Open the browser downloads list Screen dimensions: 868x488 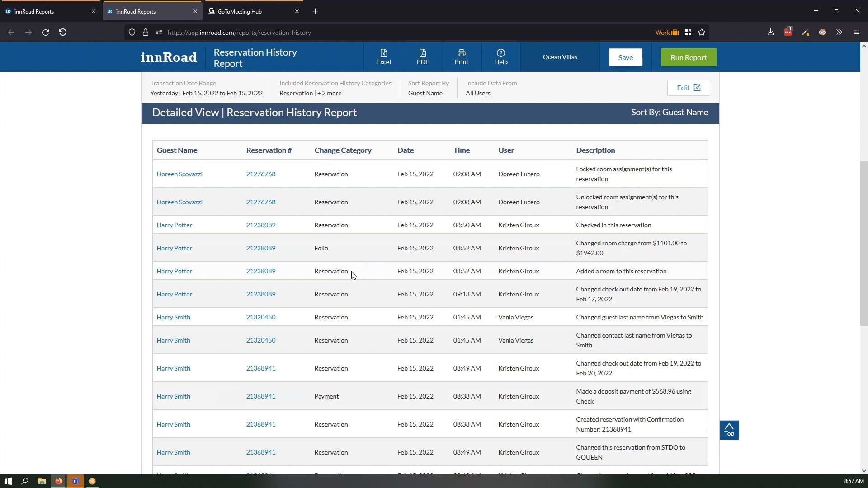(x=770, y=32)
